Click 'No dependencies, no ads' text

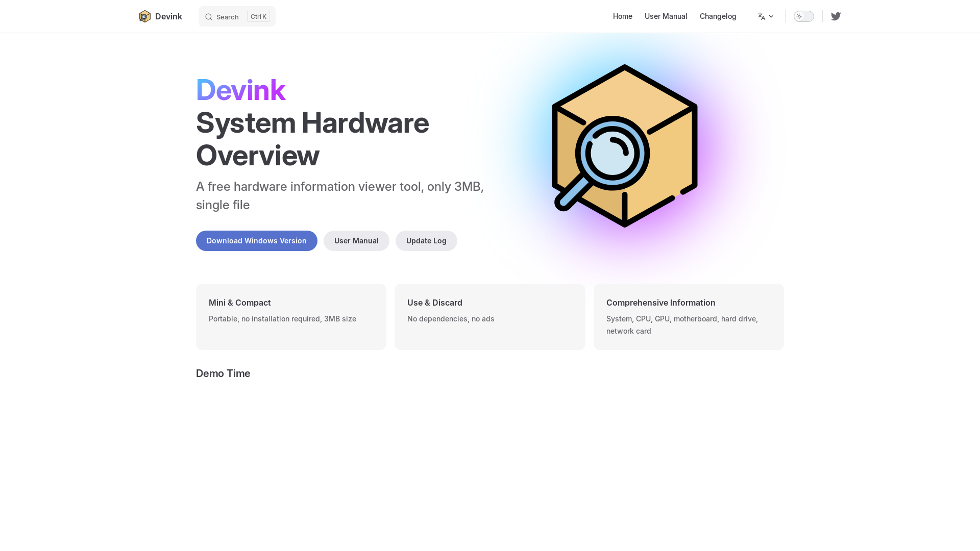click(451, 319)
